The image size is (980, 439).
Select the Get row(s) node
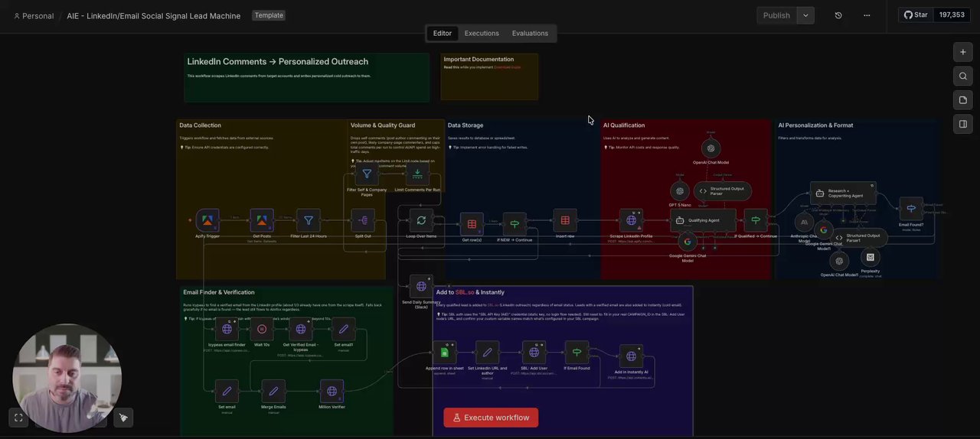click(x=472, y=224)
